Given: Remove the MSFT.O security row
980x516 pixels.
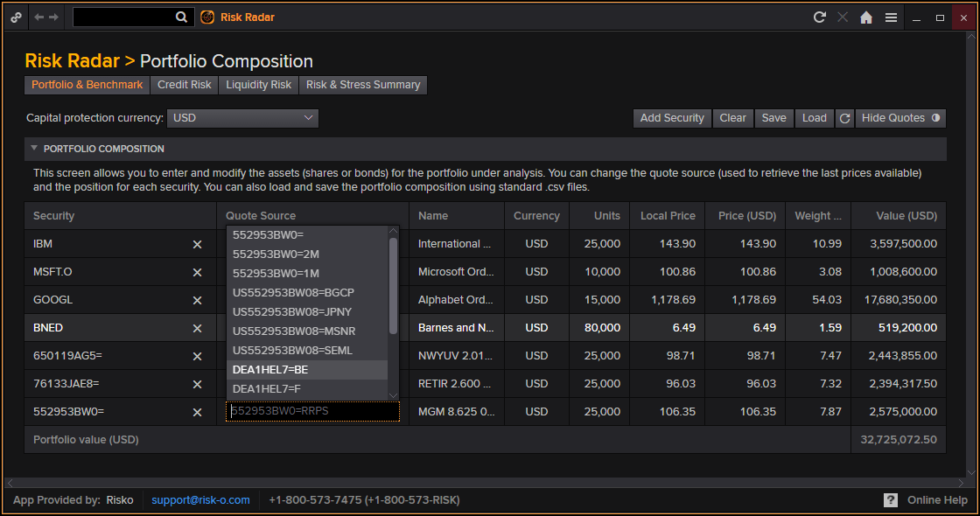Looking at the screenshot, I should tap(198, 272).
